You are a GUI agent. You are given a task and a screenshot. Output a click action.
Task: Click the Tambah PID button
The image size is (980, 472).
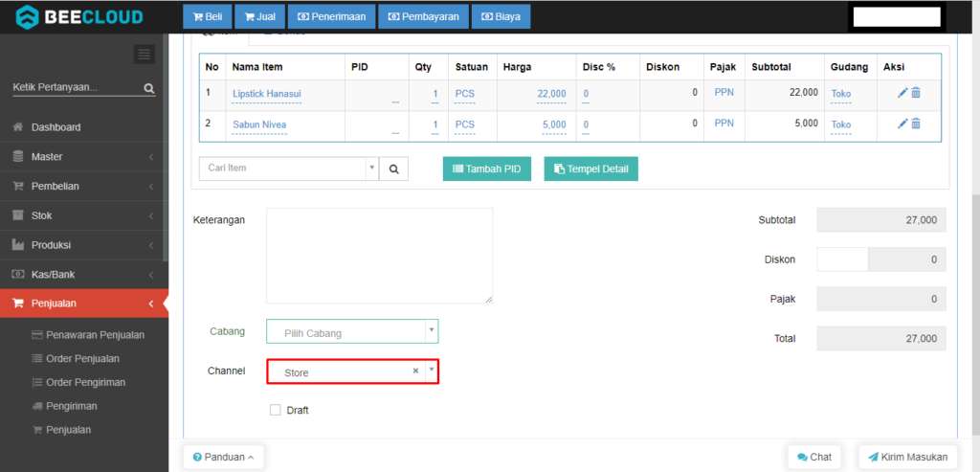point(487,169)
